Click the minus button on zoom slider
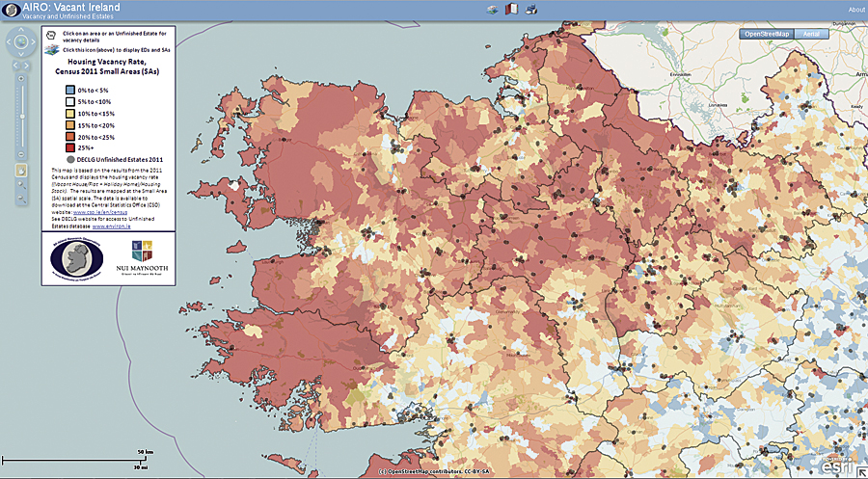Image resolution: width=868 pixels, height=479 pixels. pyautogui.click(x=21, y=154)
